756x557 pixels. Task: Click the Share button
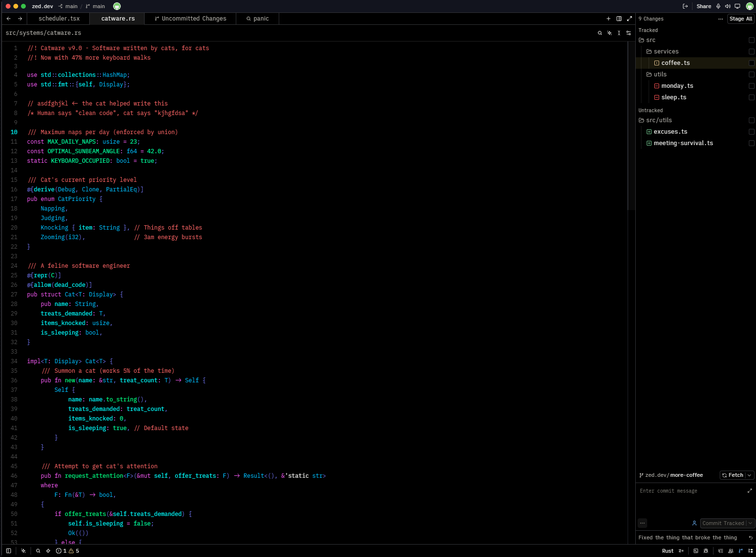tap(703, 6)
